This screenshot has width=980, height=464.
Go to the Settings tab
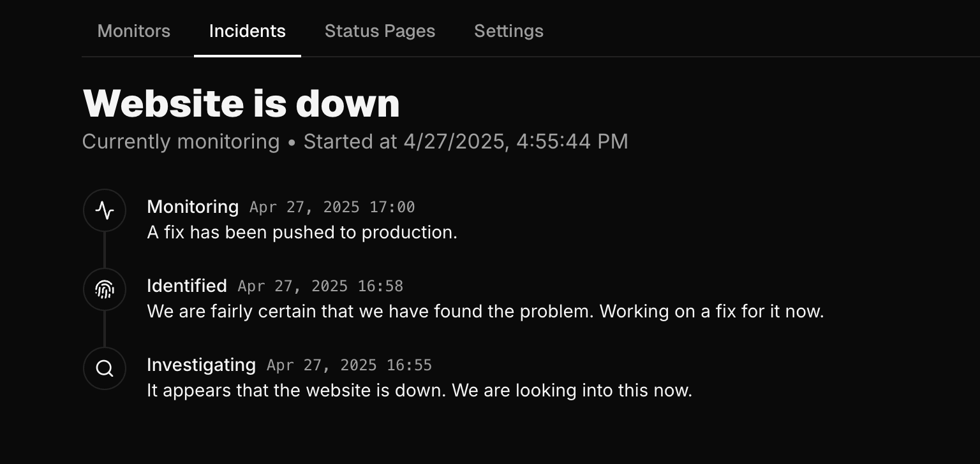pos(509,31)
